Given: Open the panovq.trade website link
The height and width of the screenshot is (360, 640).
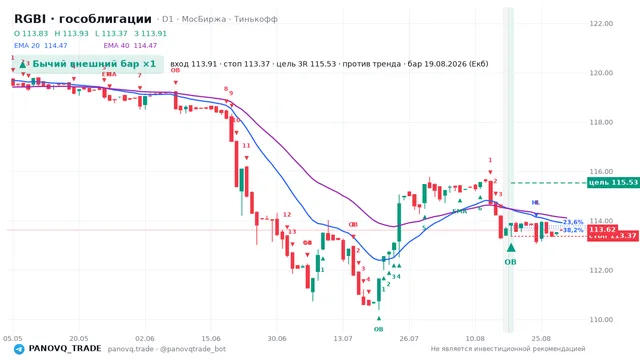Looking at the screenshot, I should click(131, 349).
